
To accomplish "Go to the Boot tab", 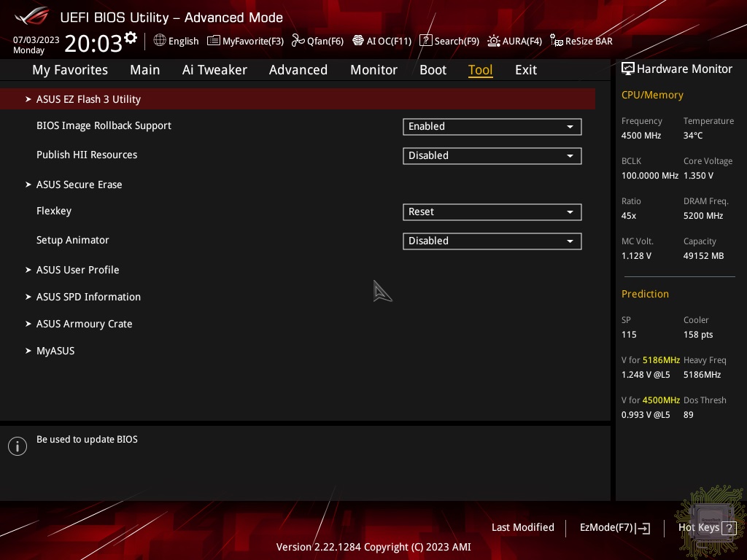I will (433, 70).
